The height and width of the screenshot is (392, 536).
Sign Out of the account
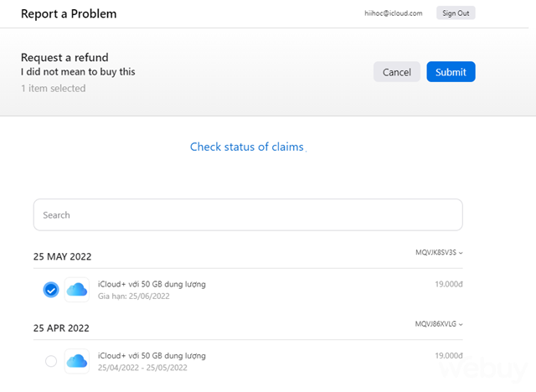[x=456, y=13]
